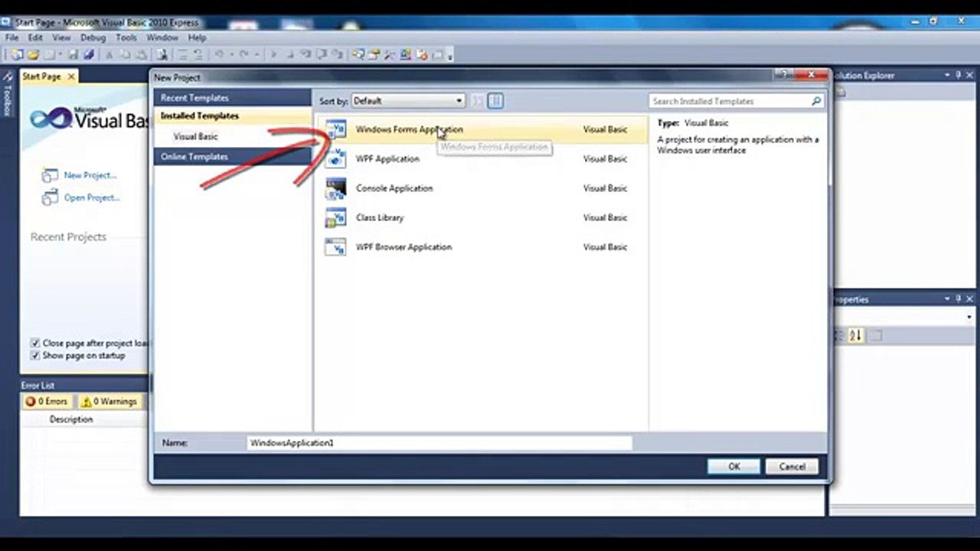Image resolution: width=980 pixels, height=551 pixels.
Task: Select Visual Basic under Installed Templates
Action: click(x=195, y=136)
